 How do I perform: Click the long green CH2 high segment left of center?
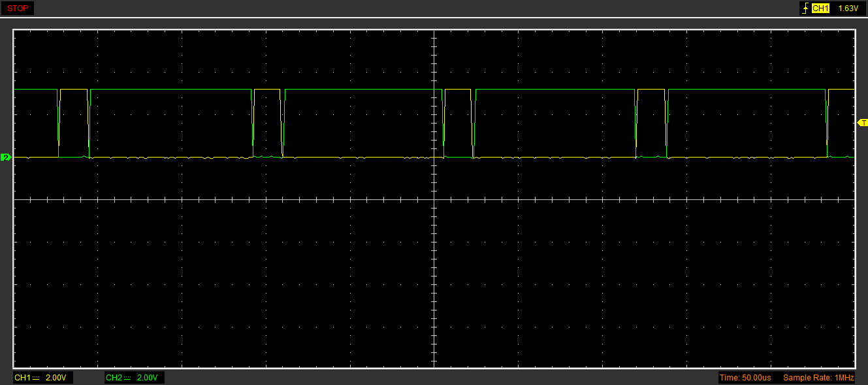(x=170, y=89)
